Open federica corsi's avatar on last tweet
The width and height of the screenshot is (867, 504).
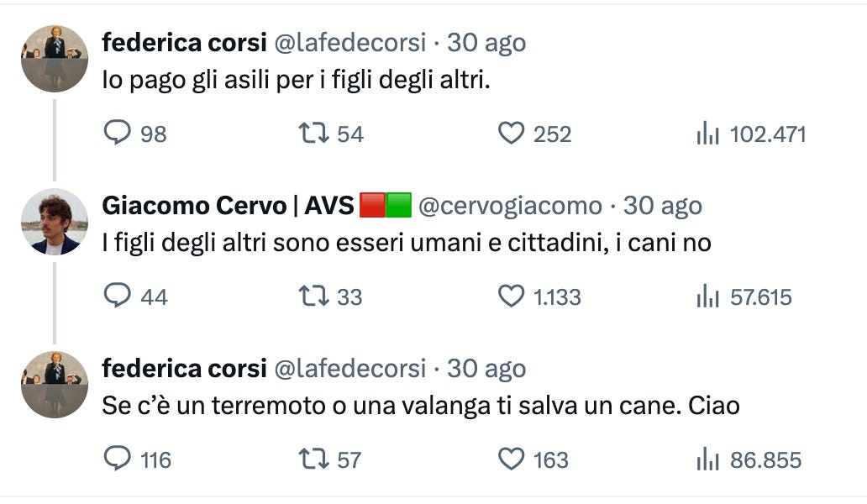click(54, 385)
